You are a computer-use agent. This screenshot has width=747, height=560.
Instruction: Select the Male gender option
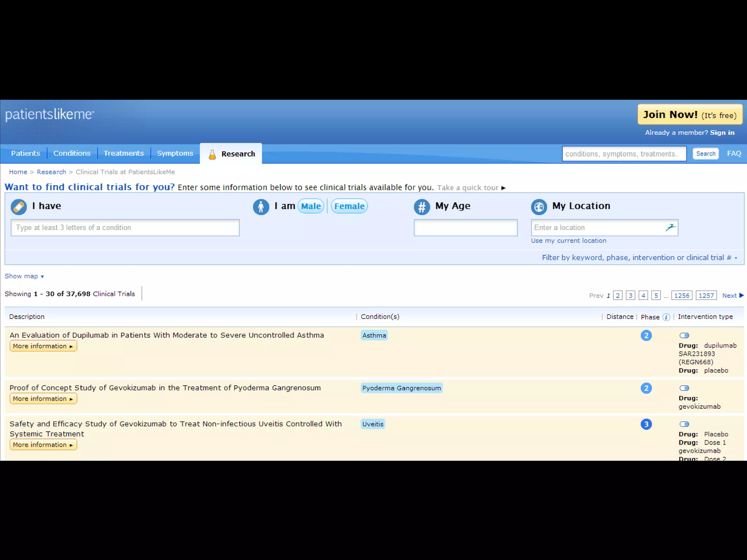click(x=311, y=206)
